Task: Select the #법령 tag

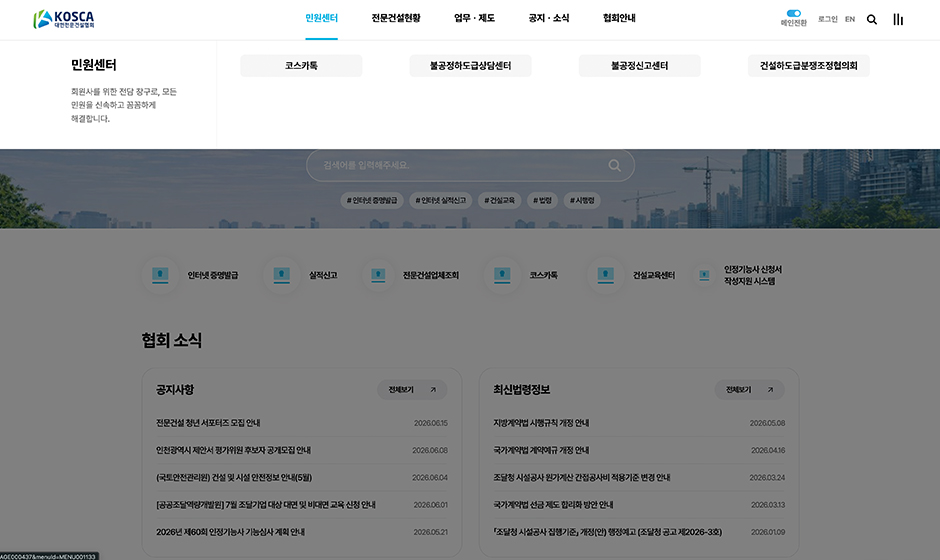Action: (x=543, y=200)
